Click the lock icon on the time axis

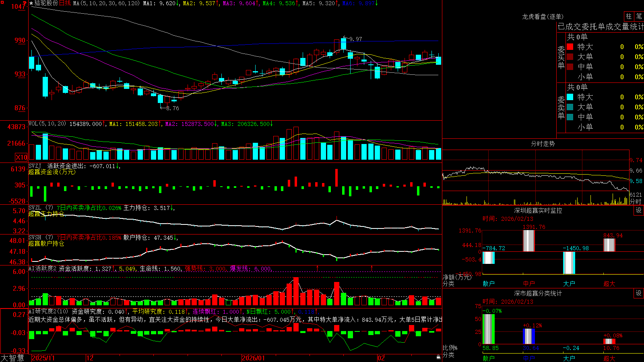pyautogui.click(x=438, y=357)
